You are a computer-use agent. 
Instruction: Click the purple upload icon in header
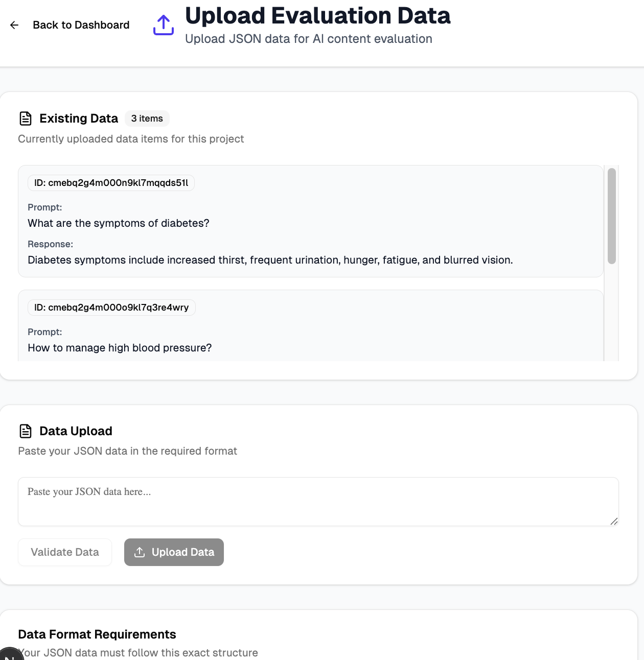[164, 25]
